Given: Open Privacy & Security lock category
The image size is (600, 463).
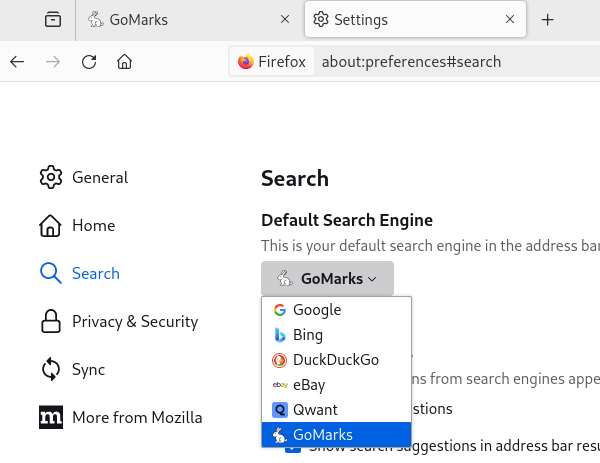Looking at the screenshot, I should tap(51, 322).
